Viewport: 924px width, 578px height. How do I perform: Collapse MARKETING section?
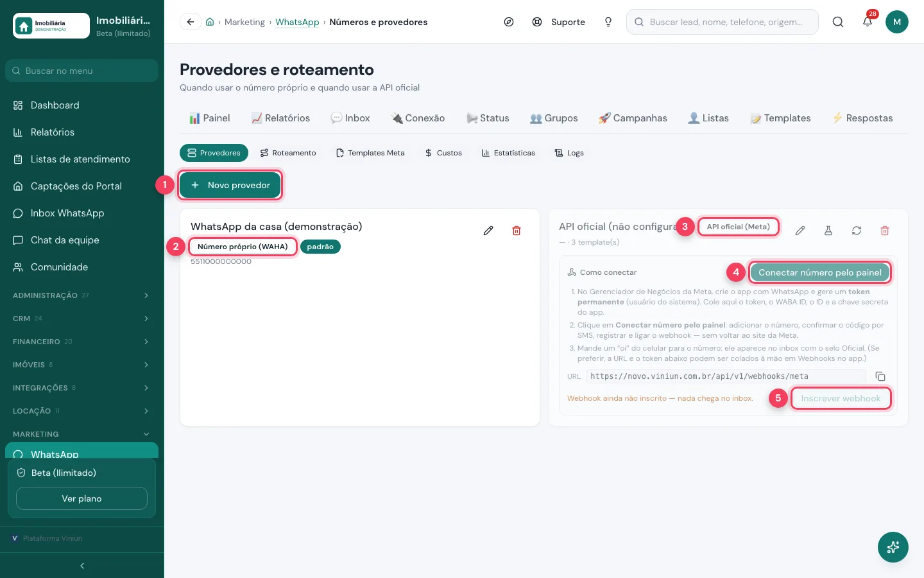81,434
